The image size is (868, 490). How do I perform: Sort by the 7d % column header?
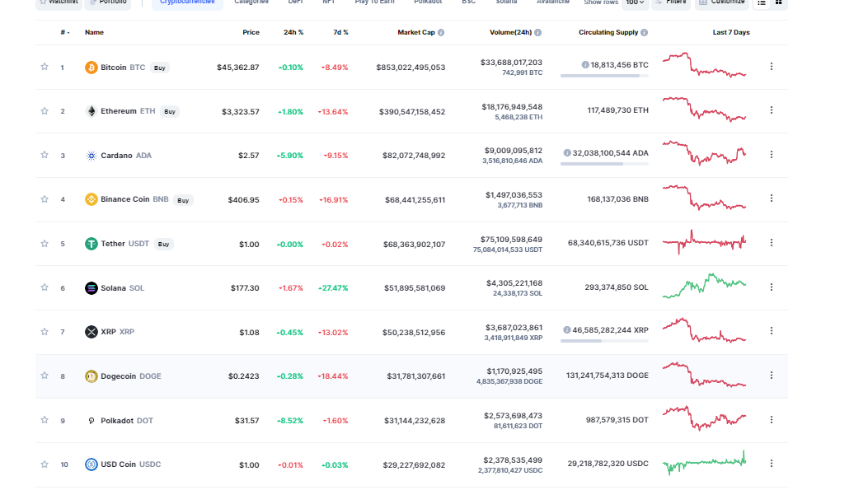pyautogui.click(x=340, y=33)
